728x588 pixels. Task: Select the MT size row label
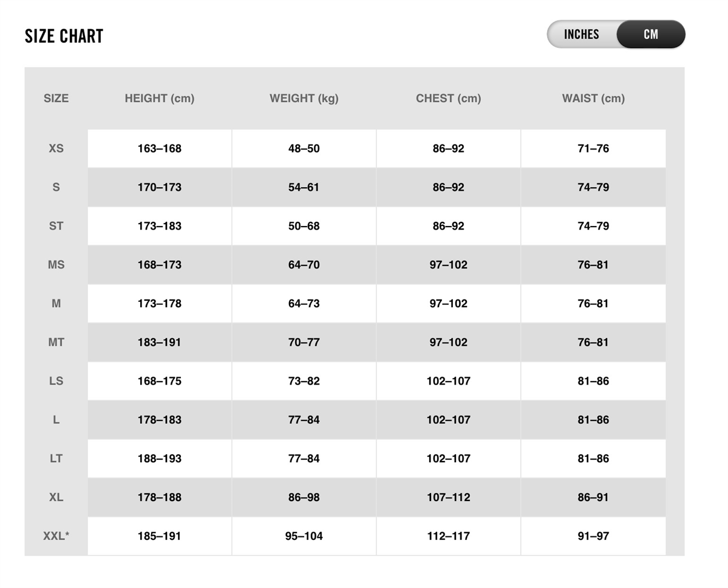point(56,343)
